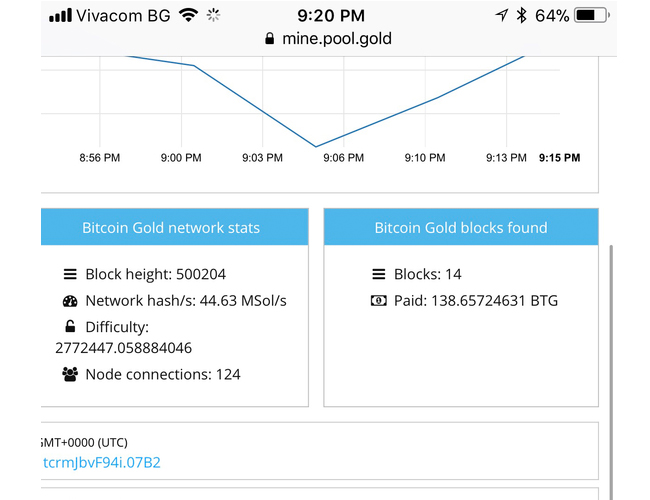
Task: Click the Blocks list icon
Action: coord(378,274)
